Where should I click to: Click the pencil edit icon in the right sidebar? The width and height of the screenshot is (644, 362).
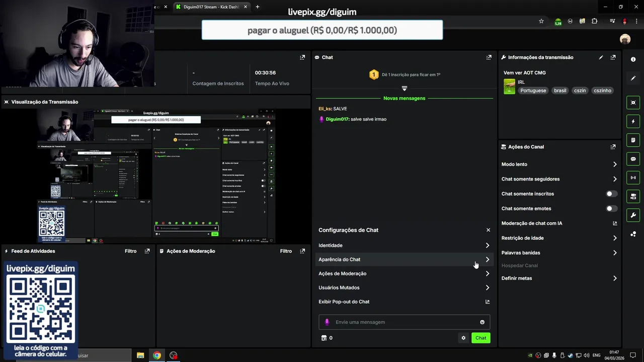(x=633, y=78)
